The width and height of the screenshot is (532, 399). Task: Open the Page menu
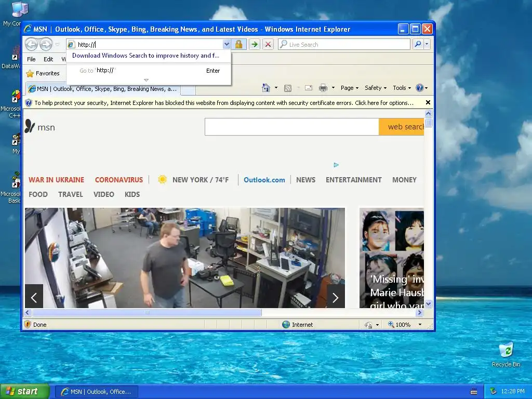350,88
